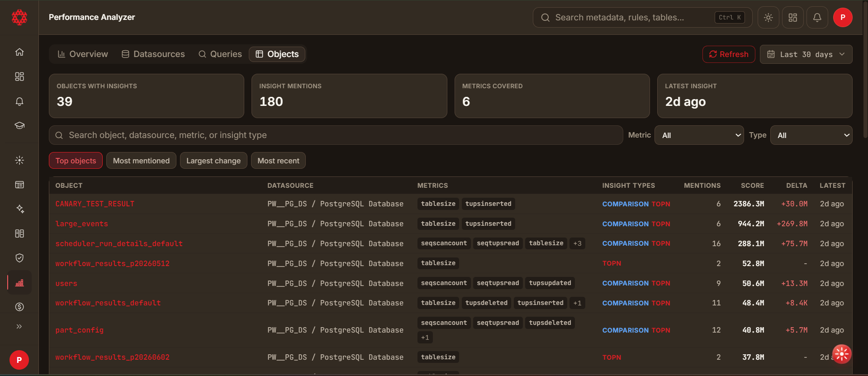Click tupsupdated tag in users row
The height and width of the screenshot is (376, 868).
(550, 283)
